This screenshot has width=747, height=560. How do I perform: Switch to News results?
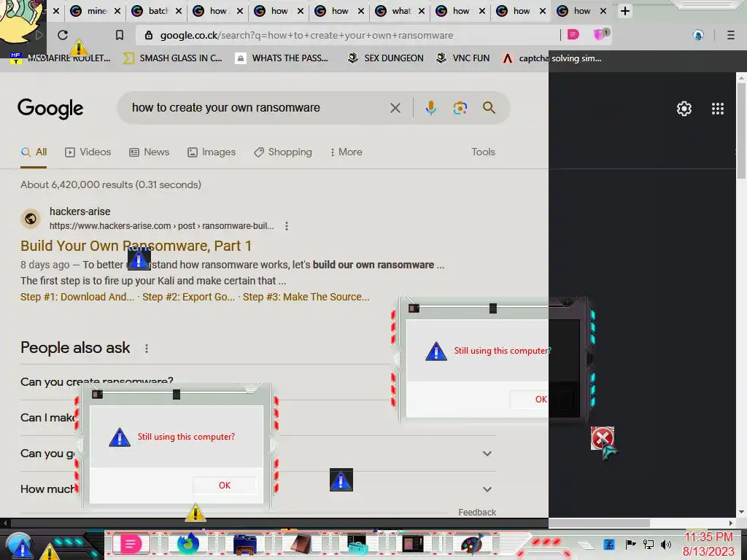tap(149, 152)
